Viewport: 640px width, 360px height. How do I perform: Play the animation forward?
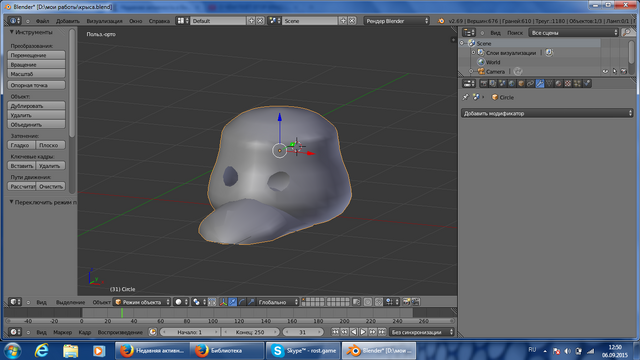tap(363, 332)
